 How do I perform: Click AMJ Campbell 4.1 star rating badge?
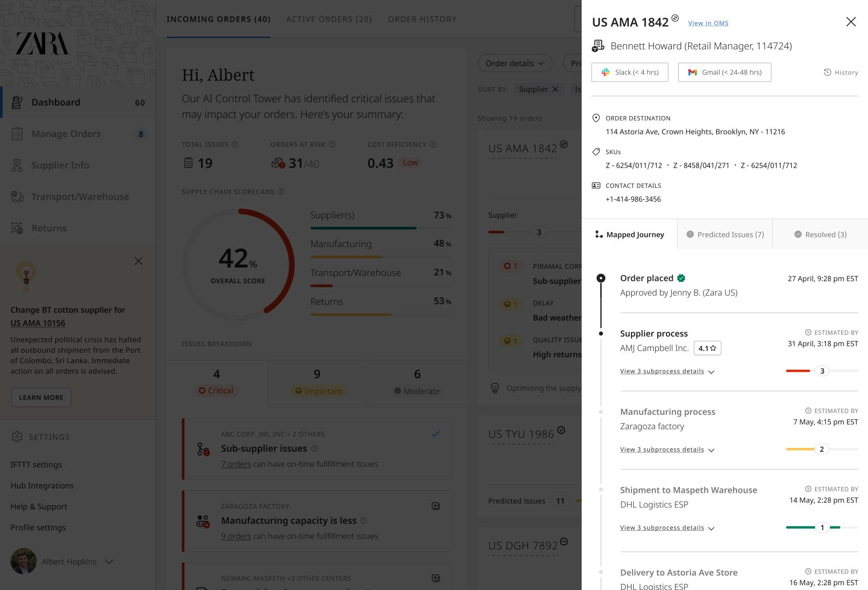[x=708, y=348]
